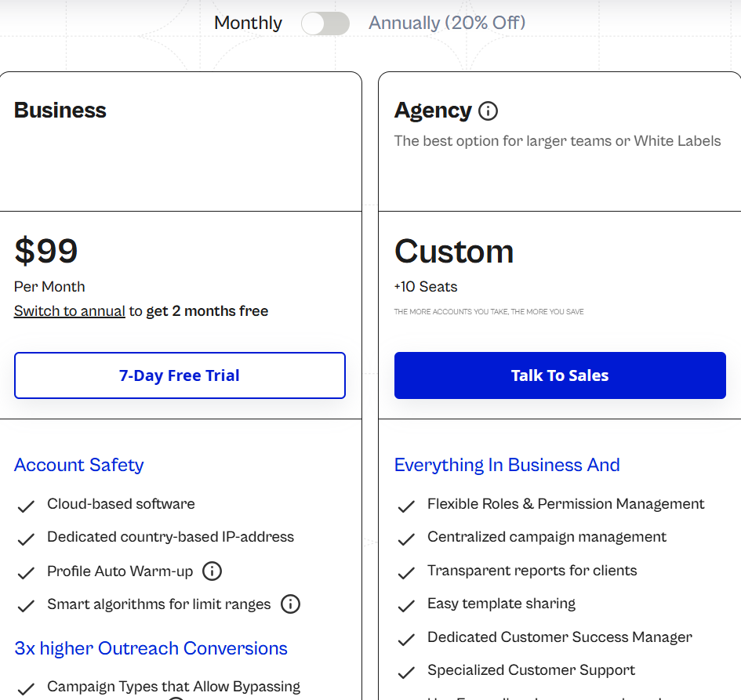Screen dimensions: 741x700
Task: Start the 7-Day Free Trial
Action: [179, 375]
